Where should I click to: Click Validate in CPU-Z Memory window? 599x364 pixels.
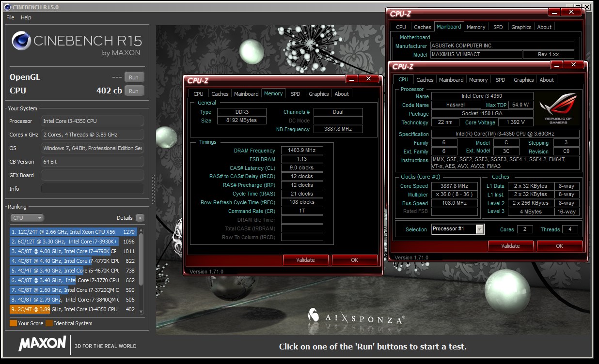(305, 260)
